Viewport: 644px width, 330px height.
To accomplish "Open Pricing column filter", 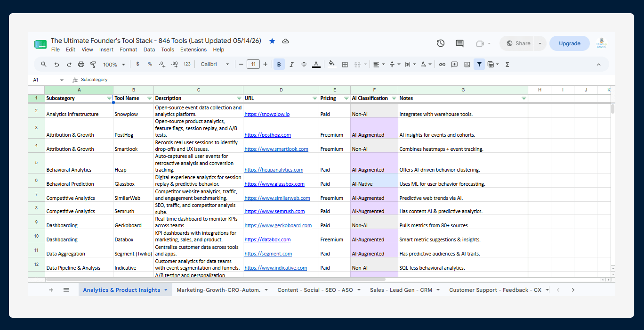I will coord(346,99).
